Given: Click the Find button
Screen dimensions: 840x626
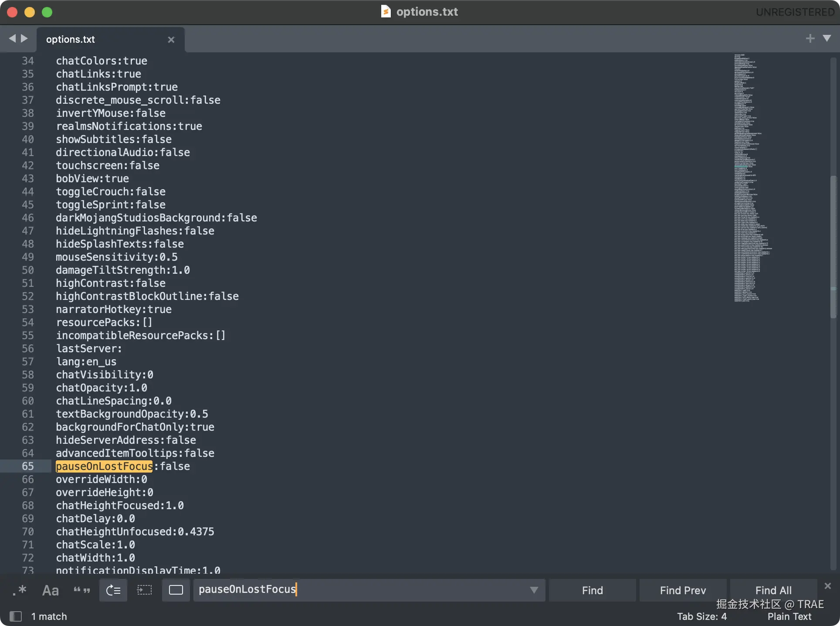Looking at the screenshot, I should click(592, 590).
